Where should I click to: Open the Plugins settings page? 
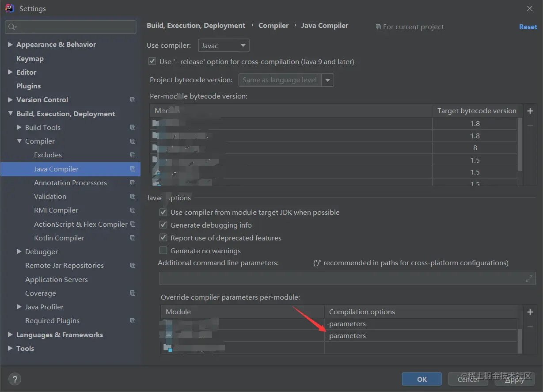coord(28,86)
